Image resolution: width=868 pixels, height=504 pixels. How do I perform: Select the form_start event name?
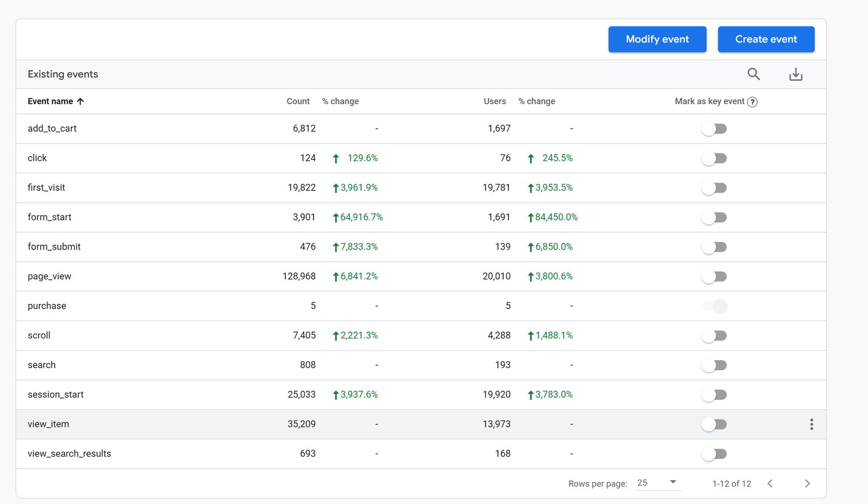[x=49, y=217]
